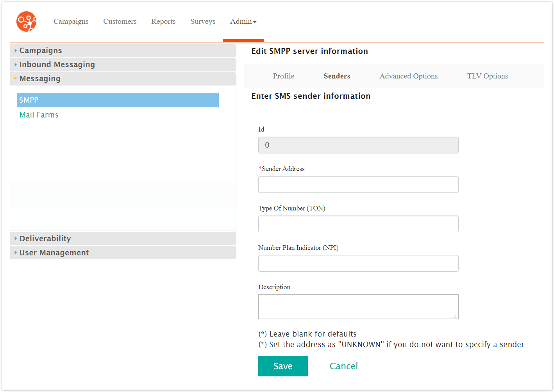Screen dimensions: 554x392
Task: Open the Customers navigation item
Action: [120, 21]
